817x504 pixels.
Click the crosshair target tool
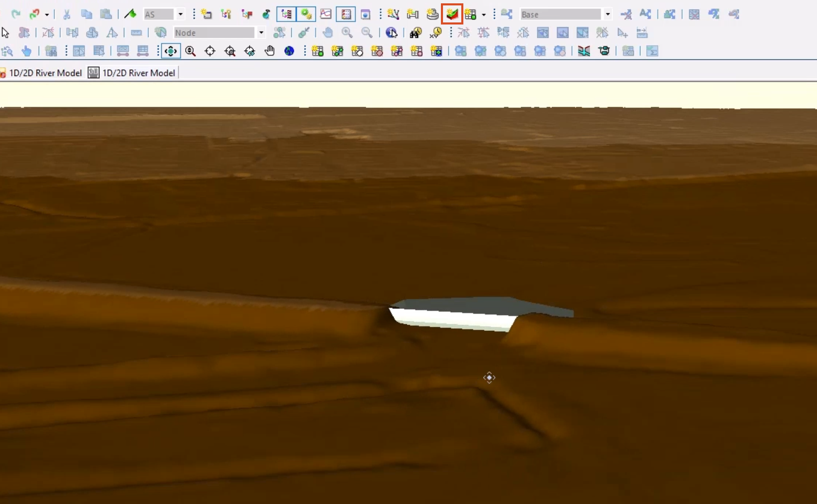pos(210,51)
